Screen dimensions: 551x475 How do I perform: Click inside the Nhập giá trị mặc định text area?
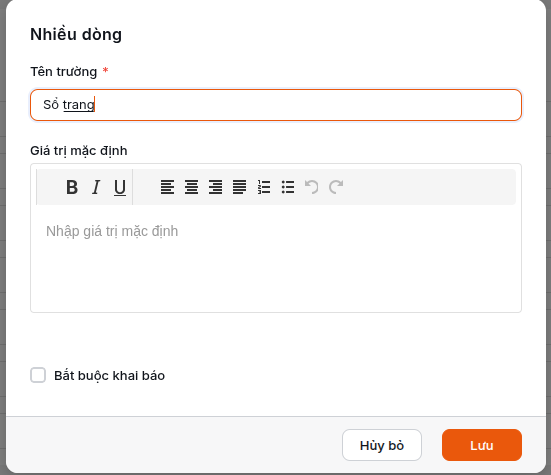276,260
